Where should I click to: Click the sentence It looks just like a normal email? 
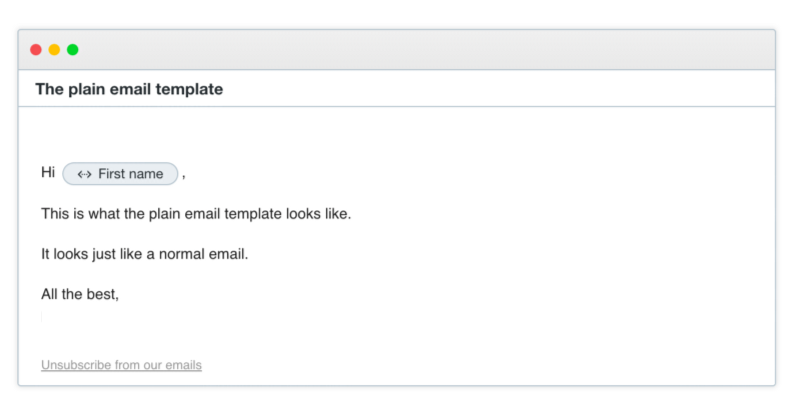click(x=145, y=254)
